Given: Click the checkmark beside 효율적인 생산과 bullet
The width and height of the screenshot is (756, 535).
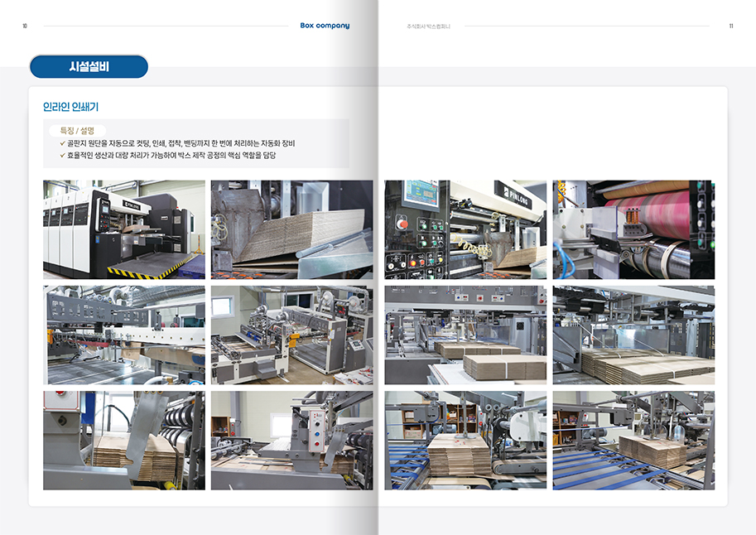Looking at the screenshot, I should [x=62, y=155].
